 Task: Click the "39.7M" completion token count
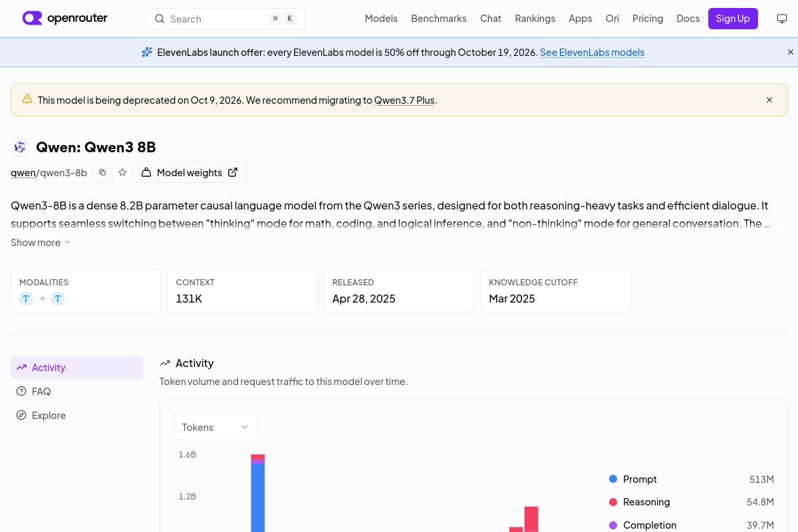point(760,525)
